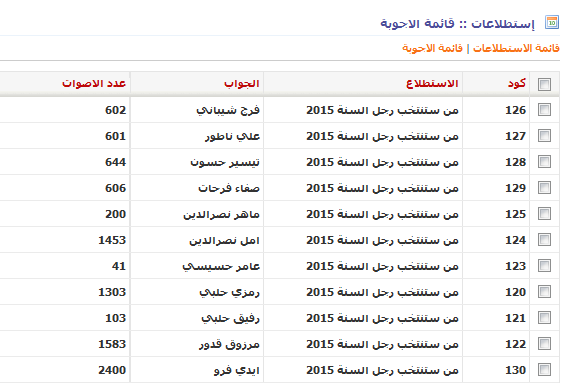Click code number 130
Image resolution: width=568 pixels, height=389 pixels.
(x=515, y=370)
